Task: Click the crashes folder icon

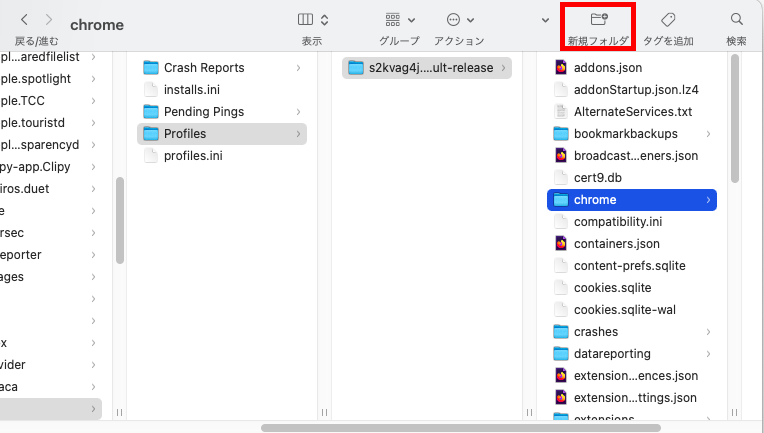Action: click(x=561, y=332)
